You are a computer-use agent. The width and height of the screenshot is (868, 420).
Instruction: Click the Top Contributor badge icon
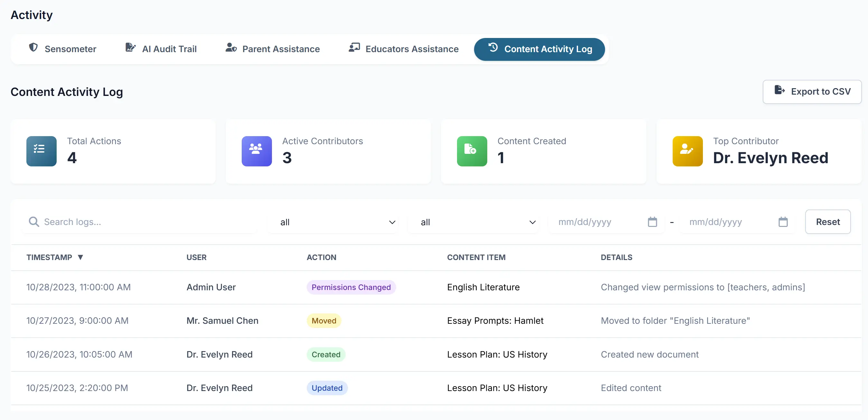687,151
